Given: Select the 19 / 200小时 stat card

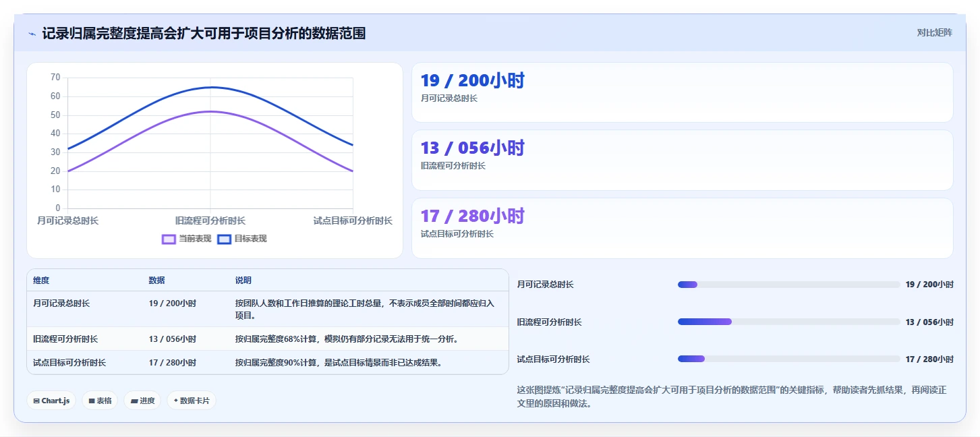Looking at the screenshot, I should point(682,92).
